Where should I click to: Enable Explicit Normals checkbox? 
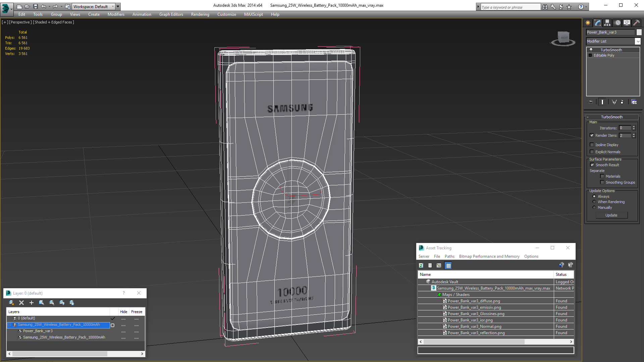click(592, 152)
